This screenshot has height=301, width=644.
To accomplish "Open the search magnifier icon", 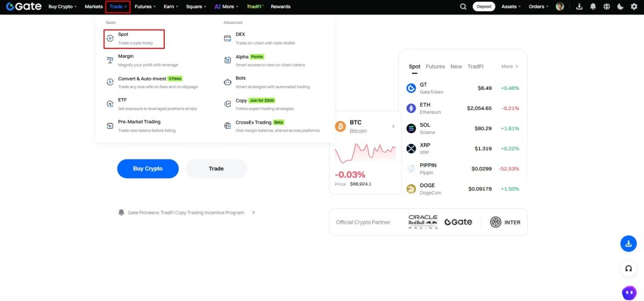I will pos(464,6).
